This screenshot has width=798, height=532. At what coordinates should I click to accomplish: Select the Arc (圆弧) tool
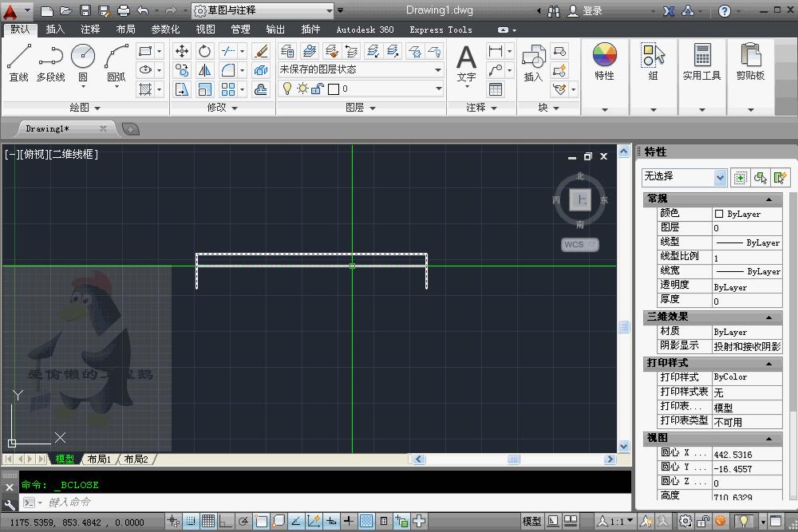pyautogui.click(x=117, y=63)
